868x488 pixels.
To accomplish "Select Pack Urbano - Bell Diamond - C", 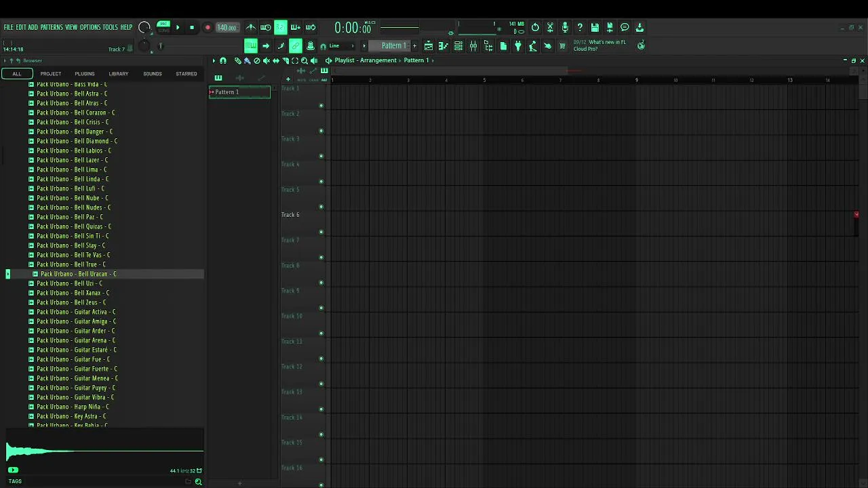I will click(x=77, y=141).
